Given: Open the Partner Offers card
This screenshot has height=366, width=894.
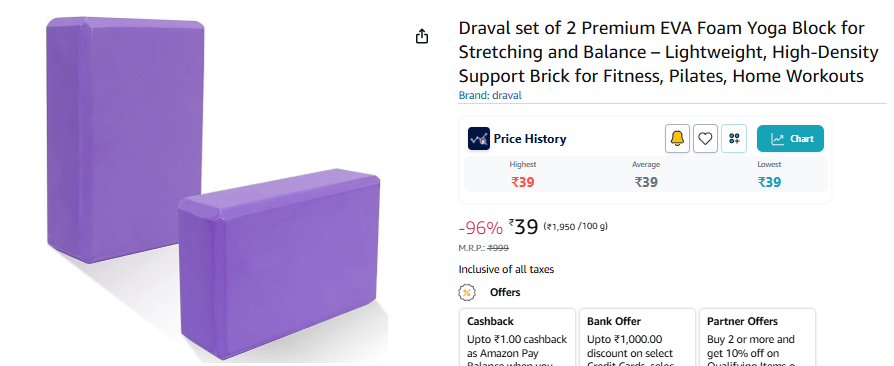Looking at the screenshot, I should click(757, 337).
